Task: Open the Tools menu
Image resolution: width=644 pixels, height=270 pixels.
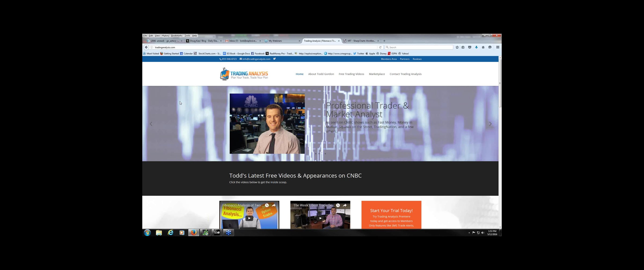Action: [x=187, y=35]
